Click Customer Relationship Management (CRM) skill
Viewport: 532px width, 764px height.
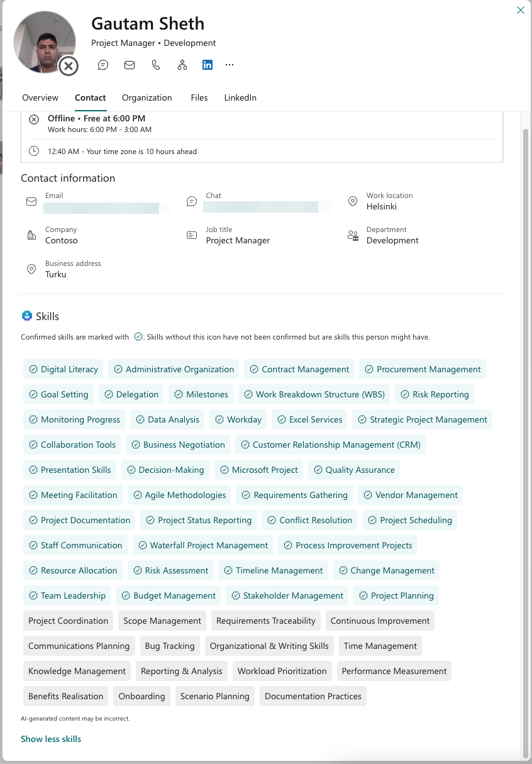click(x=330, y=445)
